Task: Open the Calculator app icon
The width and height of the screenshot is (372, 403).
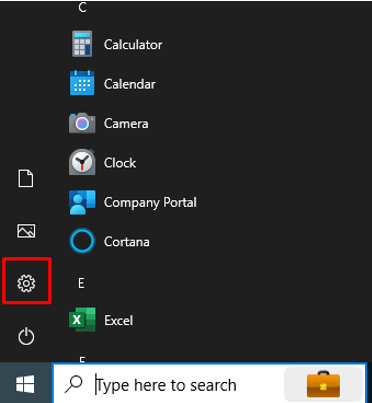Action: tap(82, 44)
